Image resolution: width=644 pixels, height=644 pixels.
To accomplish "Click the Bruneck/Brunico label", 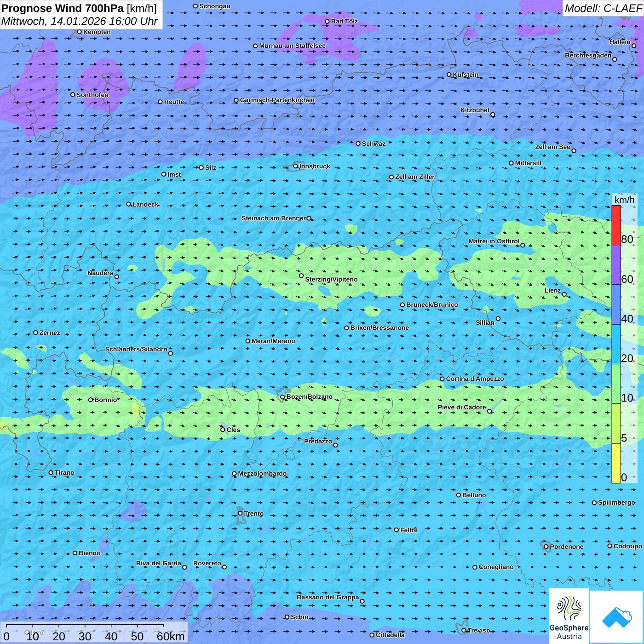I will pyautogui.click(x=432, y=305).
